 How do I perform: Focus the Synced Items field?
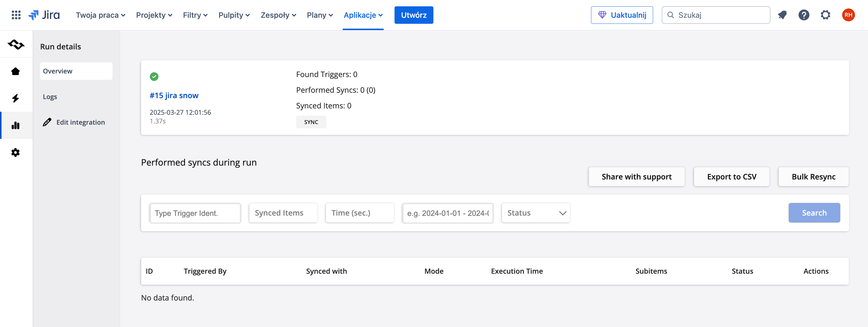(x=283, y=213)
